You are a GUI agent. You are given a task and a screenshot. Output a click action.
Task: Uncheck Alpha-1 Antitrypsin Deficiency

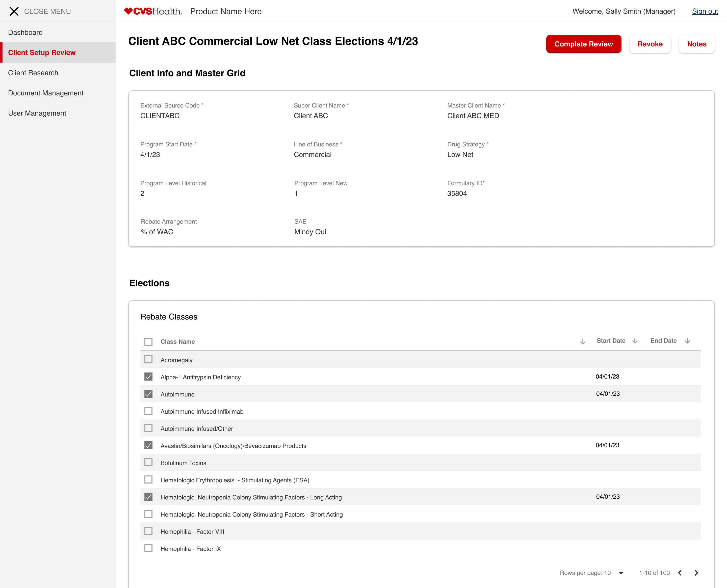click(148, 377)
